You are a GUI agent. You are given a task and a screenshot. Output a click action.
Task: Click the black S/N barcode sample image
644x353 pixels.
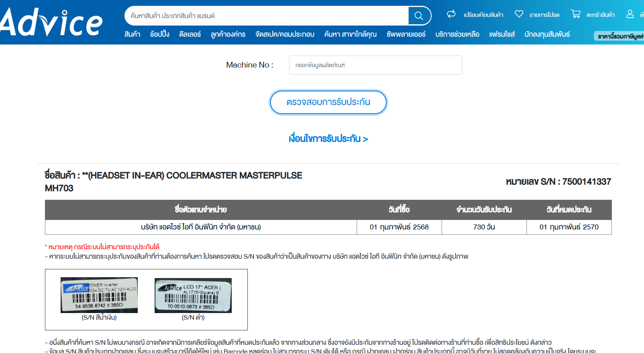pyautogui.click(x=193, y=295)
